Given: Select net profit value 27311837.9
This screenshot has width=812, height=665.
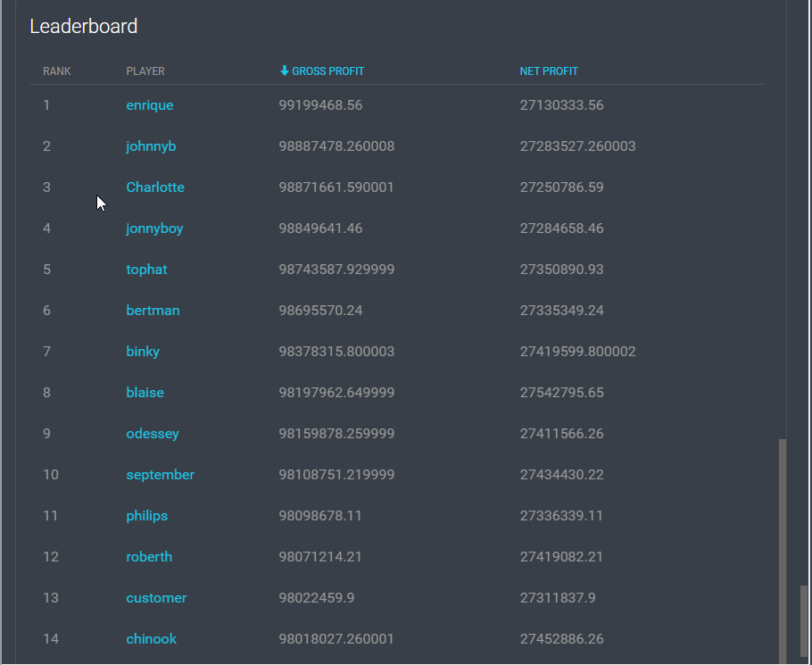Looking at the screenshot, I should pos(558,598).
